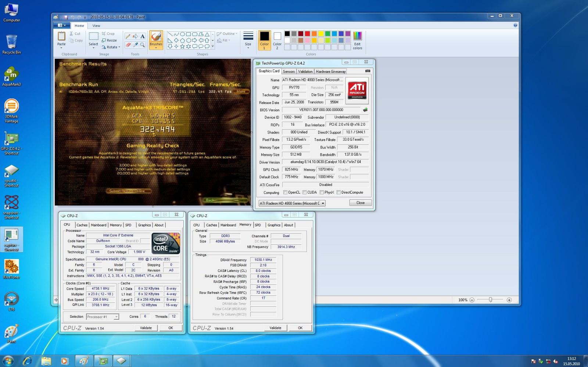Select the Eraser tool in Paint
The height and width of the screenshot is (367, 588).
[128, 45]
